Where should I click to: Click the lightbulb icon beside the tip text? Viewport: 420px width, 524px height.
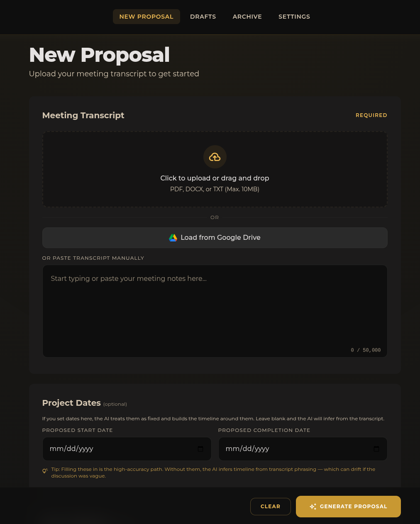tap(45, 471)
